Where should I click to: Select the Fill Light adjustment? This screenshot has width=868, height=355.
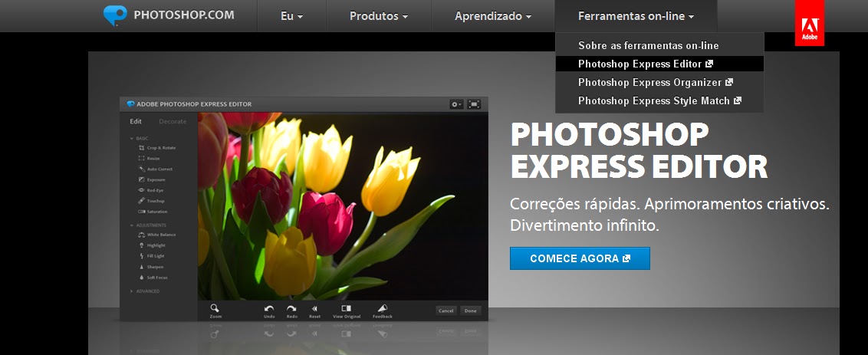[151, 256]
